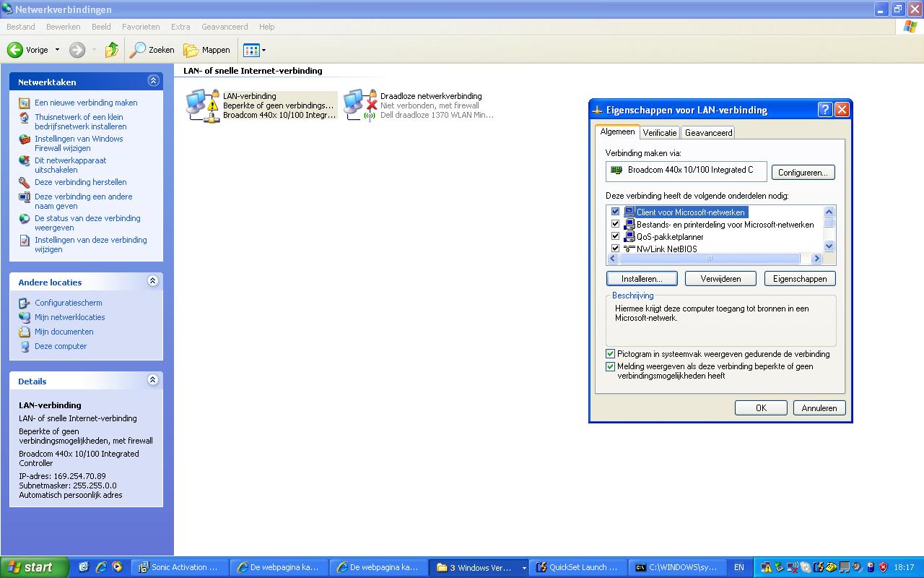This screenshot has width=924, height=578.
Task: Open the Help menu
Action: click(267, 27)
